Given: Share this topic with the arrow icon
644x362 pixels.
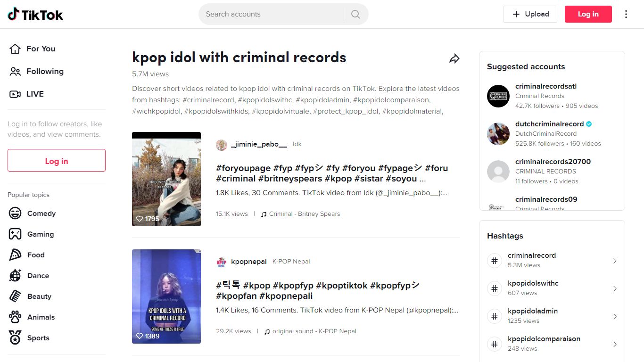Looking at the screenshot, I should click(454, 58).
